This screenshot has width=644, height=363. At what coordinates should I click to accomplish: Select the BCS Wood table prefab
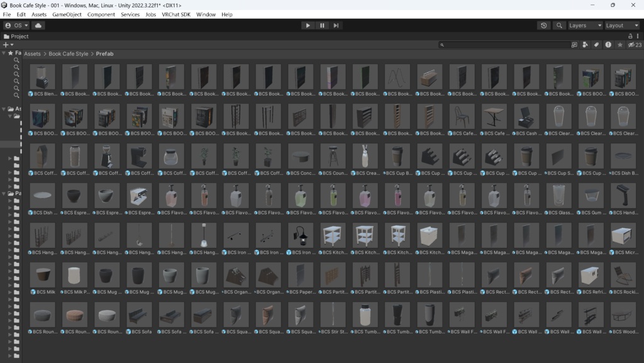[623, 315]
